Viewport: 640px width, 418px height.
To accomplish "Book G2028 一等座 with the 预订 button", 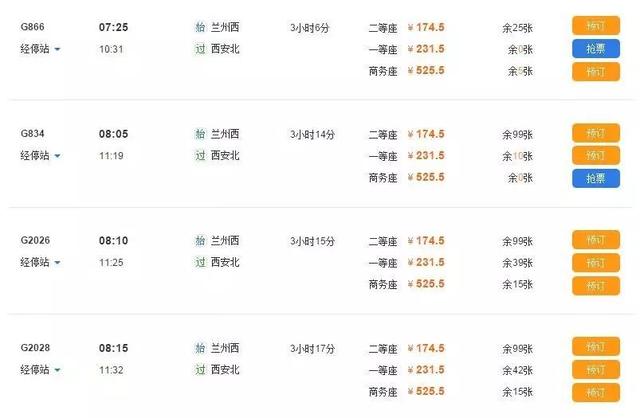I will pos(596,370).
